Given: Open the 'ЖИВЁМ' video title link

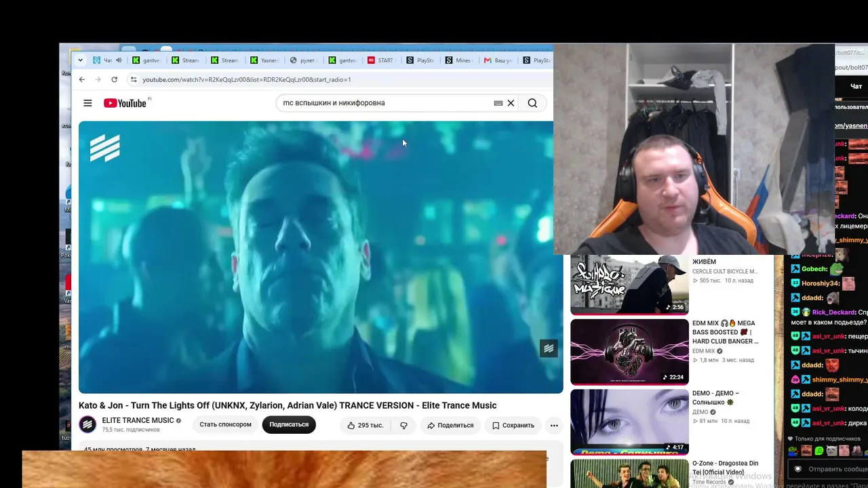Looking at the screenshot, I should coord(704,262).
